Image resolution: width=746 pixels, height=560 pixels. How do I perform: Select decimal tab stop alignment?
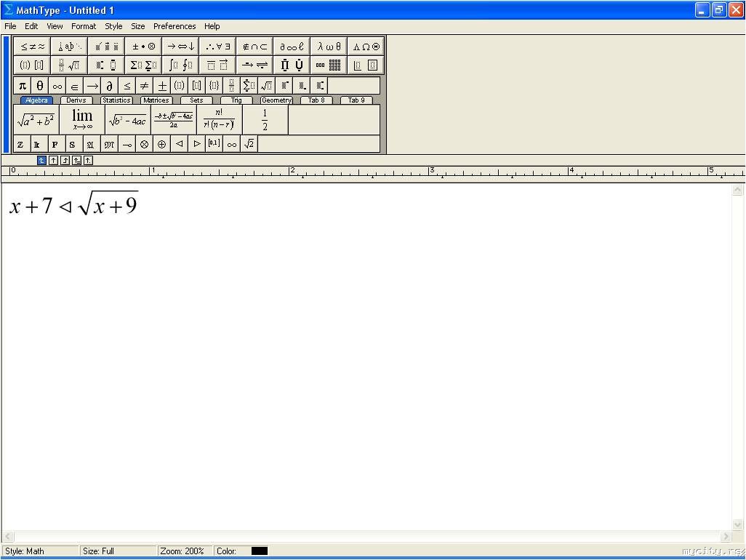tap(88, 161)
